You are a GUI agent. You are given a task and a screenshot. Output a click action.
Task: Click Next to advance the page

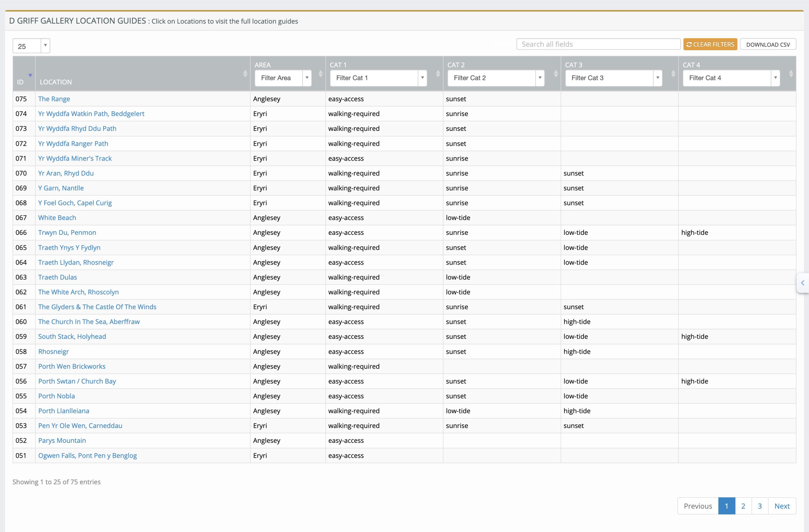coord(782,506)
